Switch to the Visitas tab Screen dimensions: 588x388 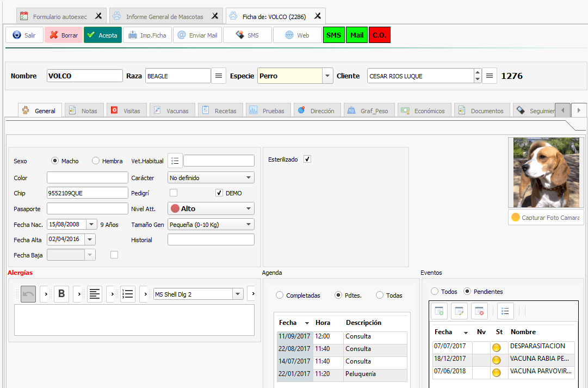[126, 110]
